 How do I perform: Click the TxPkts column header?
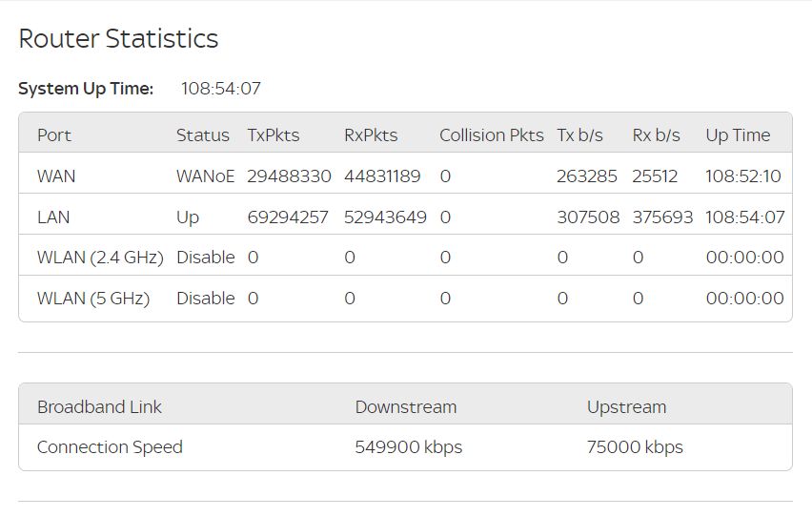274,135
